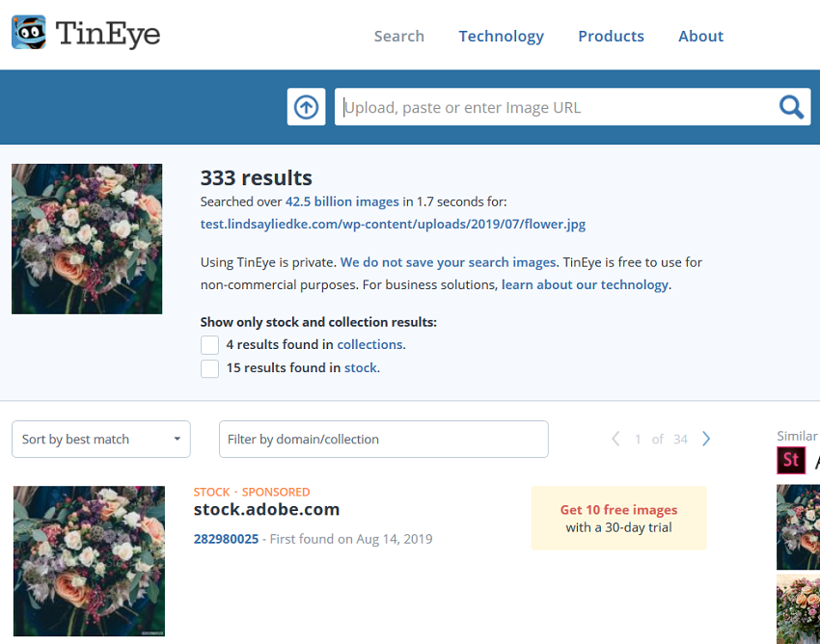Image resolution: width=820 pixels, height=644 pixels.
Task: Open the stock.adobe.com result flower thumbnail
Action: click(x=89, y=561)
